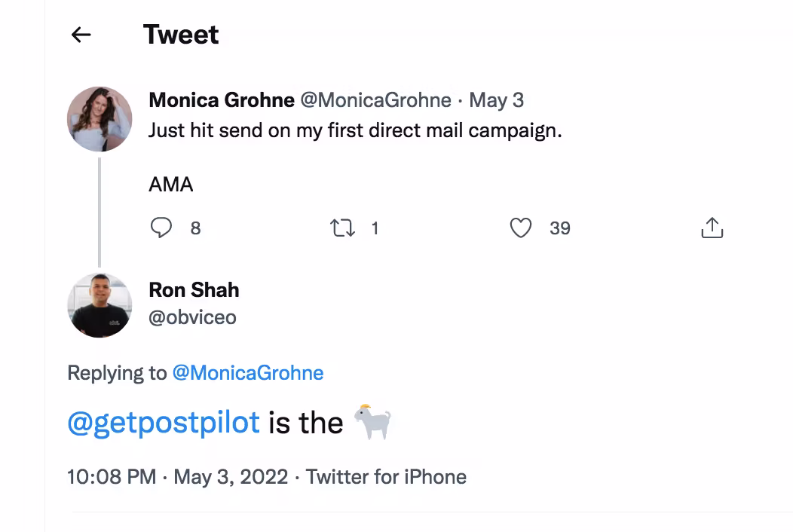This screenshot has height=532, width=793.
Task: Select the Tweet header title
Action: pos(181,34)
